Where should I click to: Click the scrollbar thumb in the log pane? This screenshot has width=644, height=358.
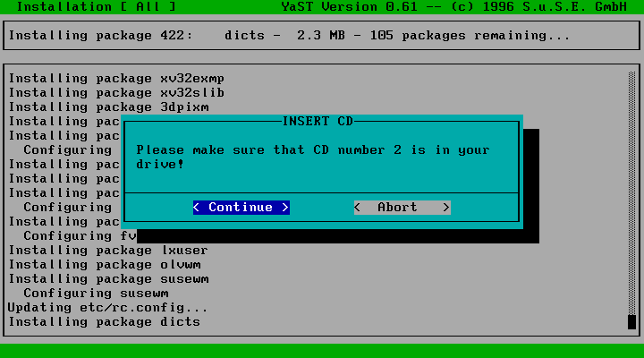click(x=631, y=322)
